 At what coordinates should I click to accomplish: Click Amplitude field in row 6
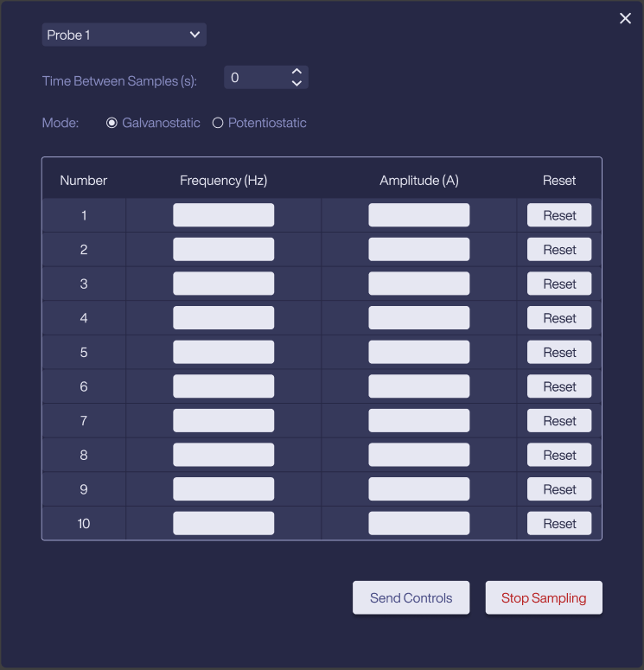pos(418,386)
